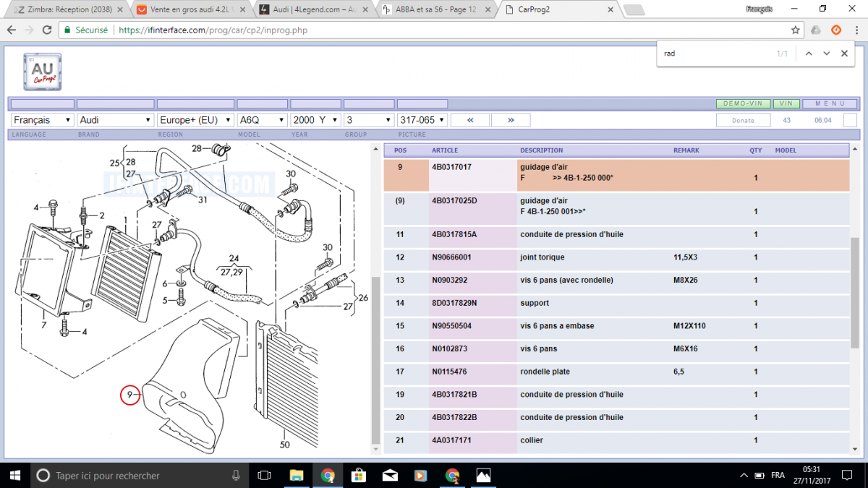Open a new browser tab
Screen dimensions: 868x488
tap(634, 10)
